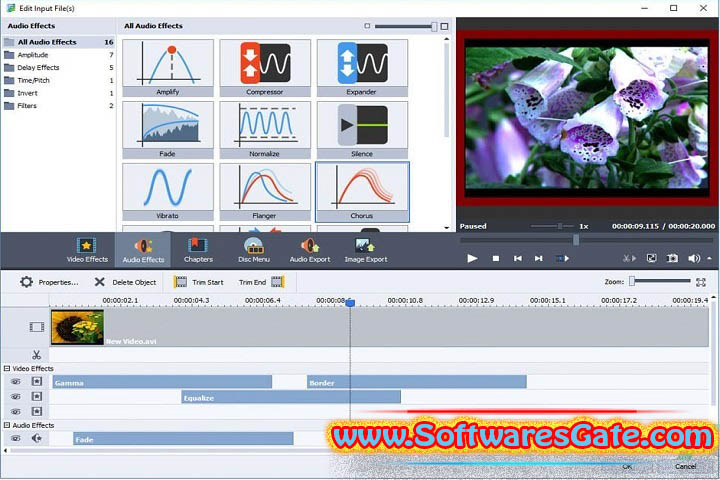720x480 pixels.
Task: Collapse the Video Effects timeline group
Action: [x=7, y=368]
